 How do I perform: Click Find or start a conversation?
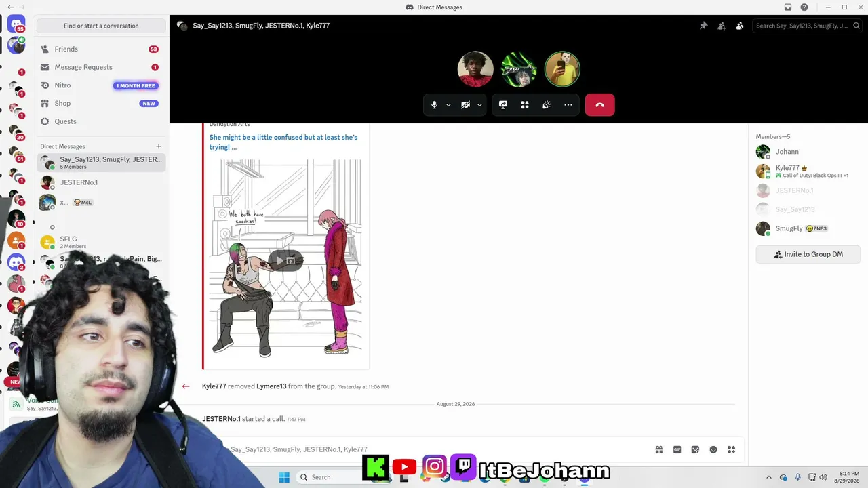(x=101, y=26)
